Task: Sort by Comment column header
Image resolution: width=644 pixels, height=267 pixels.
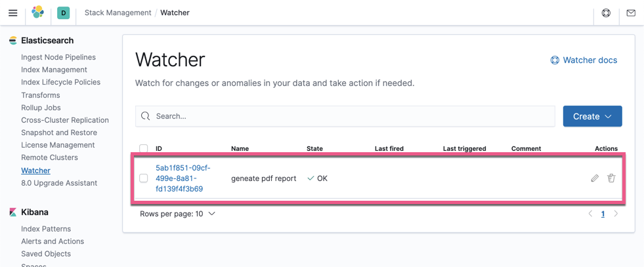Action: [526, 148]
